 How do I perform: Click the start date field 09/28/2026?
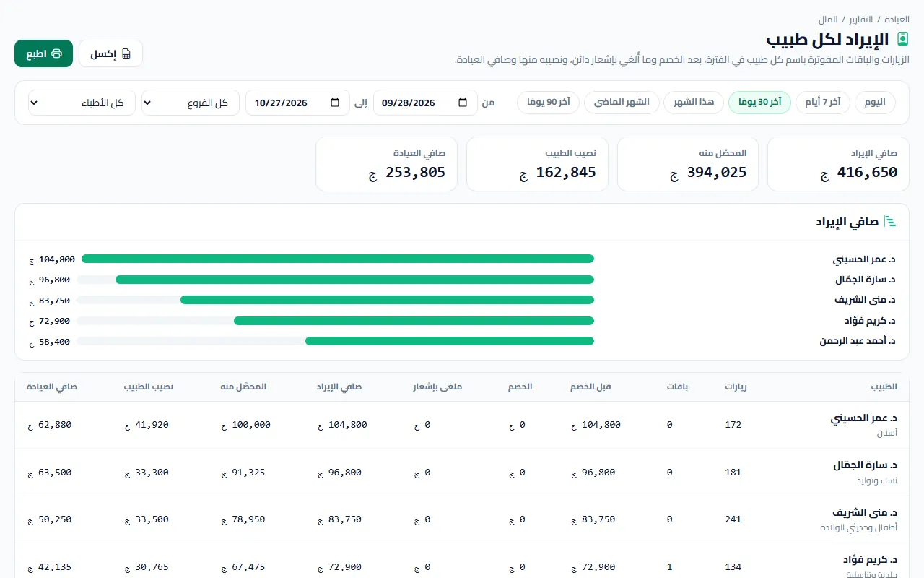tap(425, 103)
